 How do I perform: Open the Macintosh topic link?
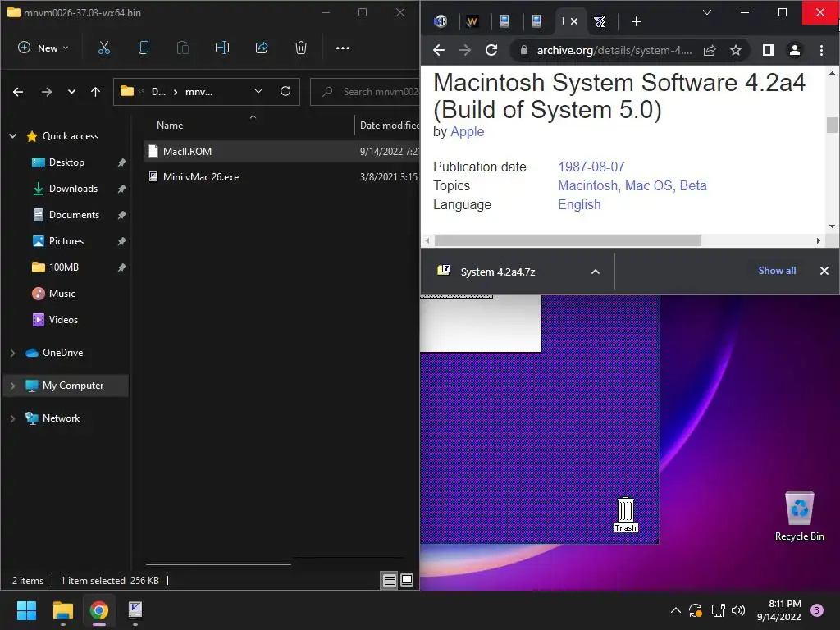pyautogui.click(x=587, y=186)
